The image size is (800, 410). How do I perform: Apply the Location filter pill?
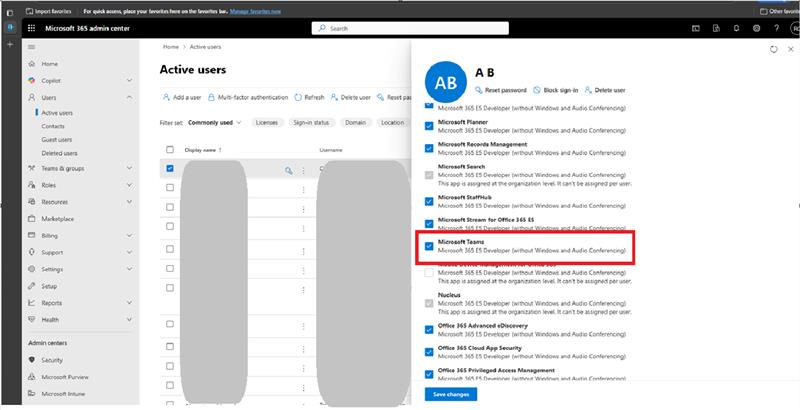coord(392,122)
